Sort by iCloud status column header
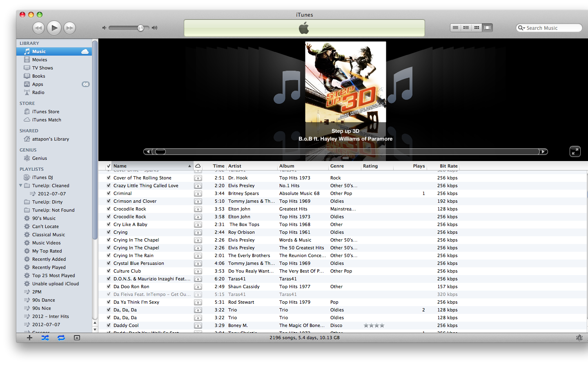Screen dimensions: 588x365 [198, 166]
